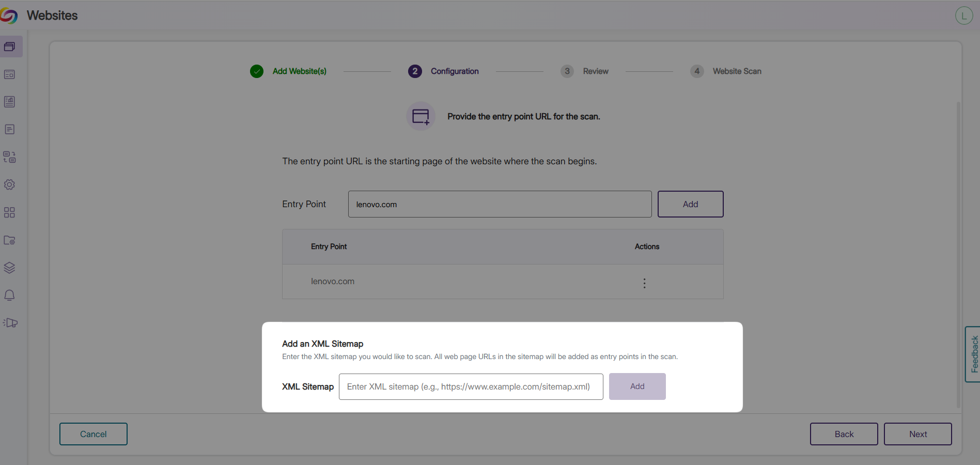
Task: Open Settings via the gear icon
Action: [x=9, y=184]
